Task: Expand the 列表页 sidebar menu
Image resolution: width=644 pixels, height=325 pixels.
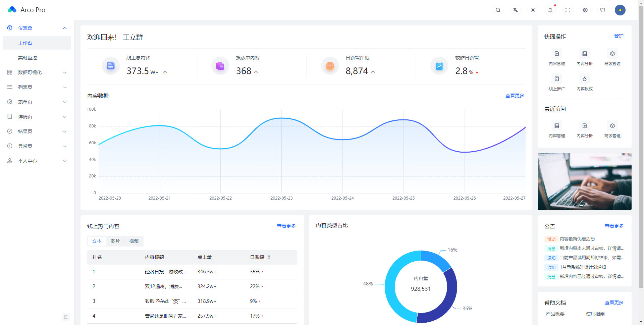Action: [37, 87]
